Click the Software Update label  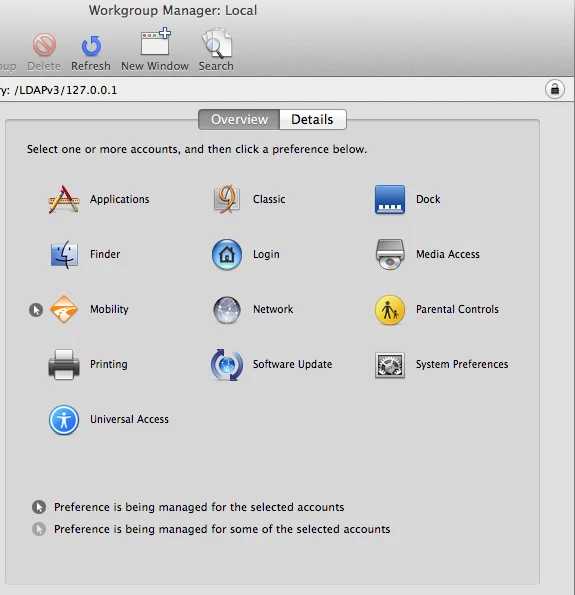coord(293,364)
